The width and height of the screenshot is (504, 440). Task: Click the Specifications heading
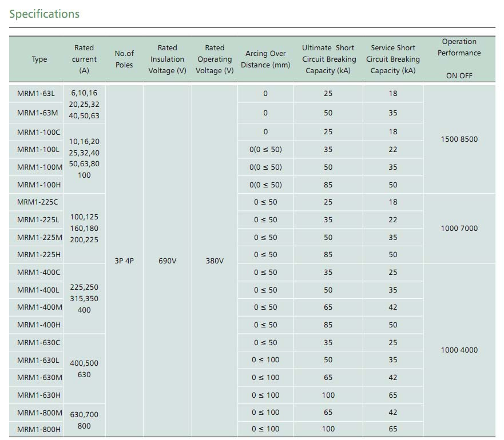[x=45, y=14]
